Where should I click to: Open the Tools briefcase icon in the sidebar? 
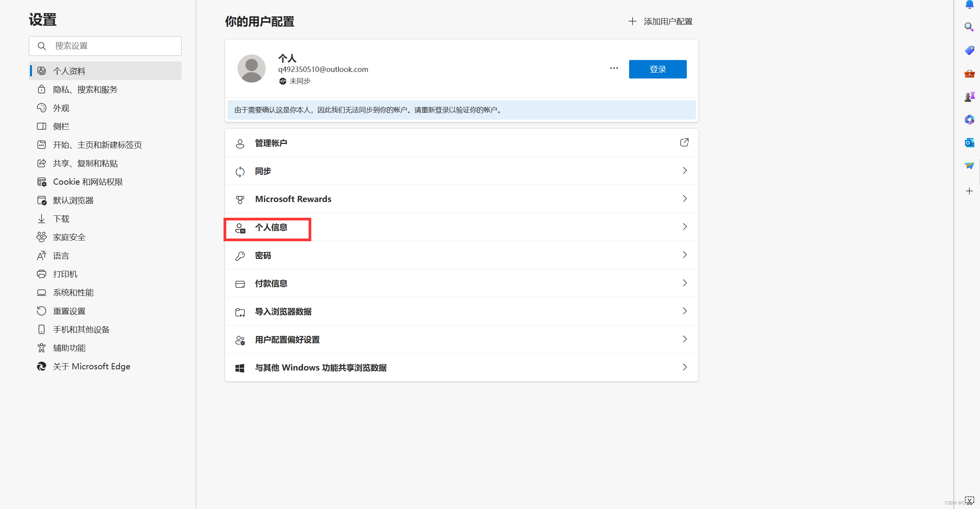point(969,73)
